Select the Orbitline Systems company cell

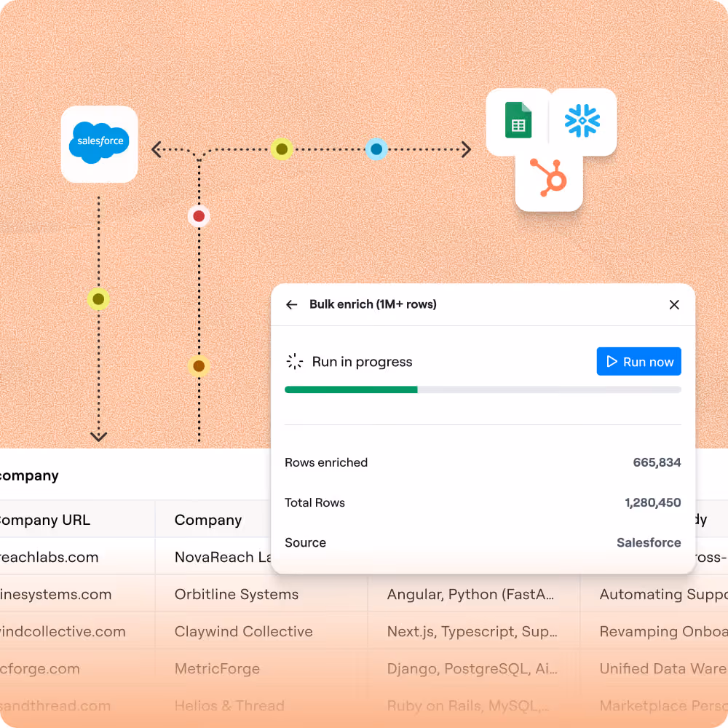coord(261,594)
